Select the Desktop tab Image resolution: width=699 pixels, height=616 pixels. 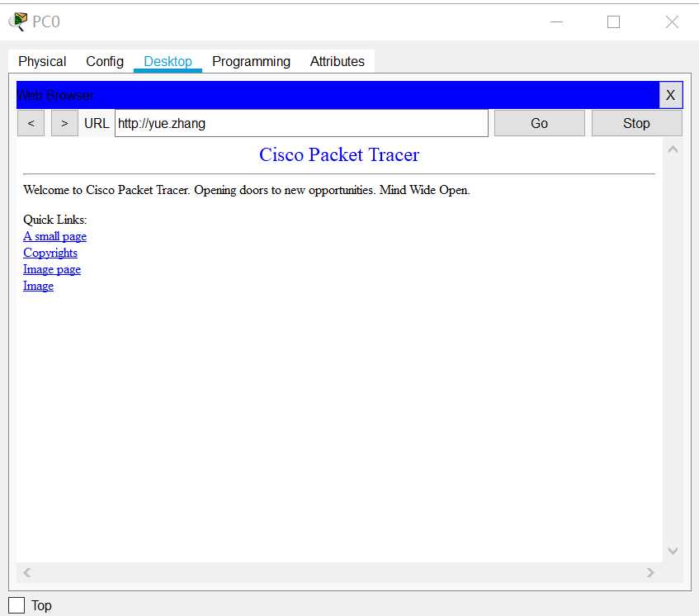pos(168,61)
